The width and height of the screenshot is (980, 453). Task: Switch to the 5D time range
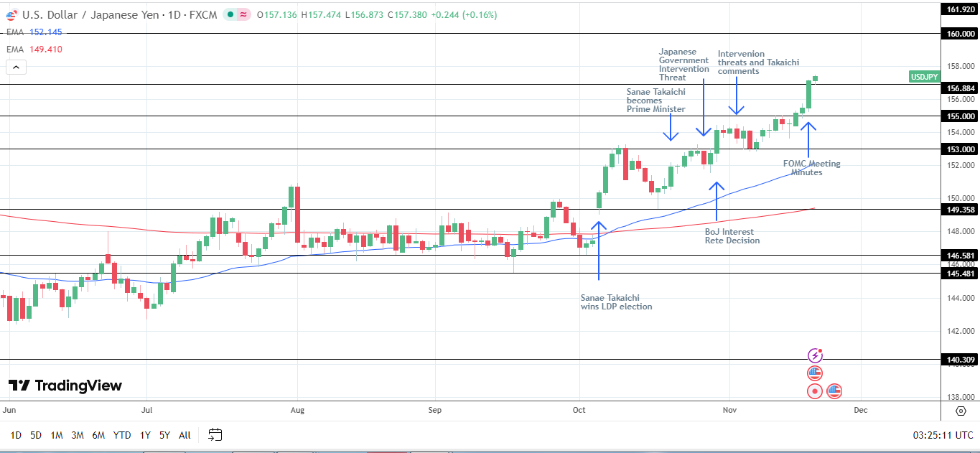pyautogui.click(x=36, y=435)
